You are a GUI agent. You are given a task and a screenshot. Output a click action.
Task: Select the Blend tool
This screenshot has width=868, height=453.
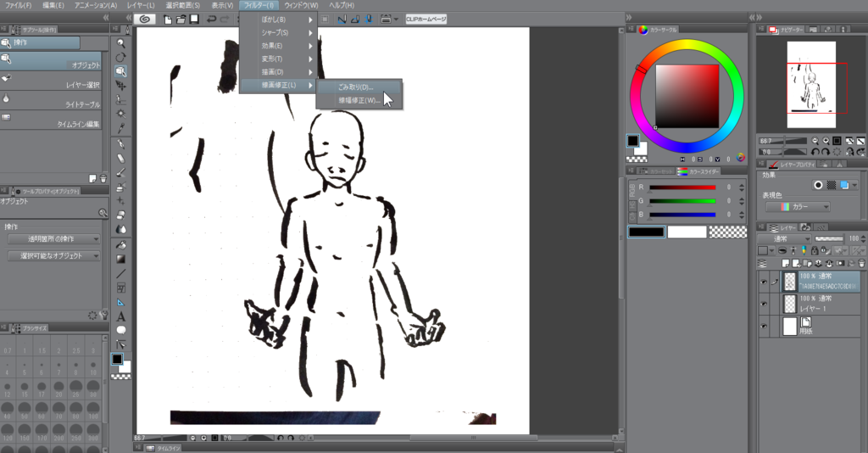pos(120,229)
